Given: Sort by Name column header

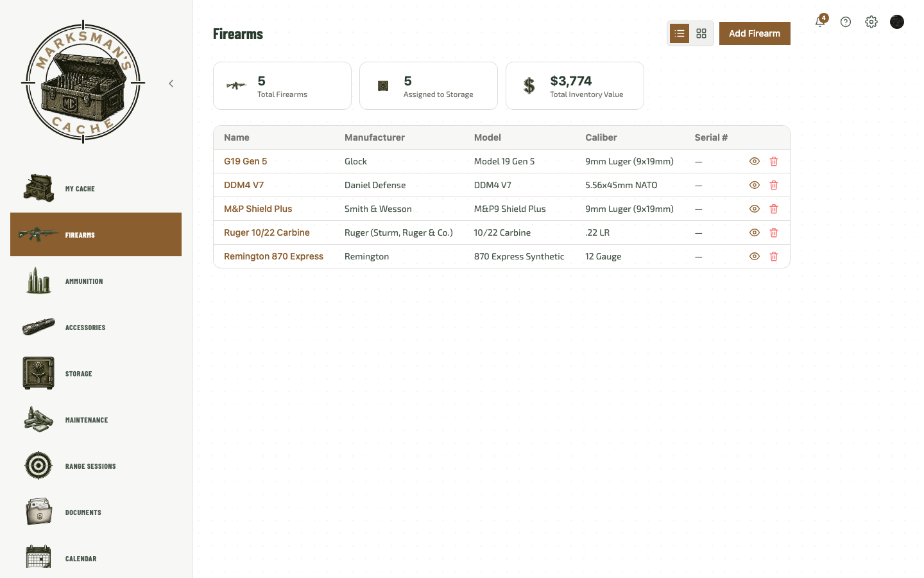Looking at the screenshot, I should (237, 137).
